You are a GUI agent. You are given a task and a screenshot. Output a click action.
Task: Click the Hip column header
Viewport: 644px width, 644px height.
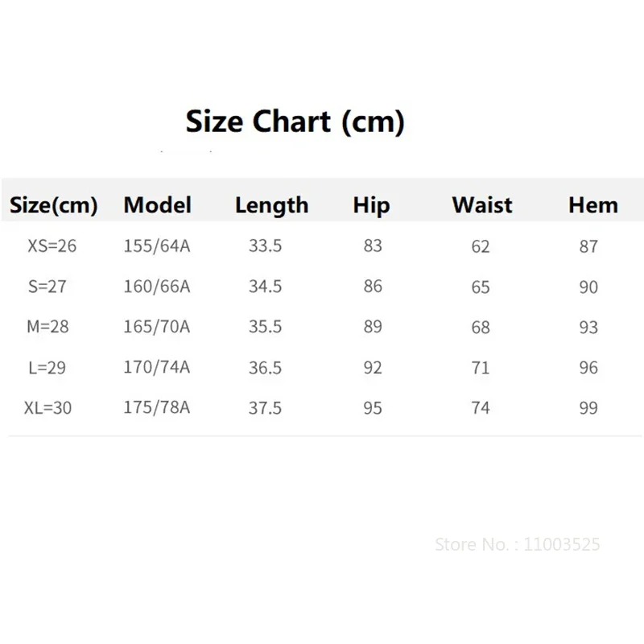pyautogui.click(x=371, y=205)
